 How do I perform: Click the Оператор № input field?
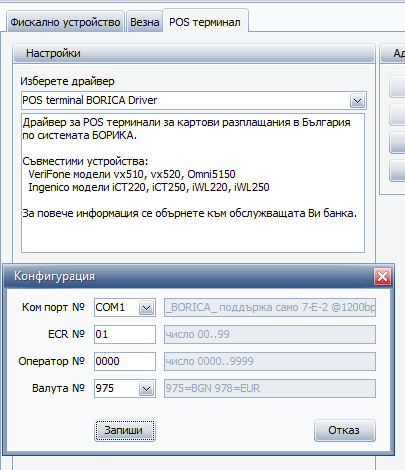pos(125,361)
